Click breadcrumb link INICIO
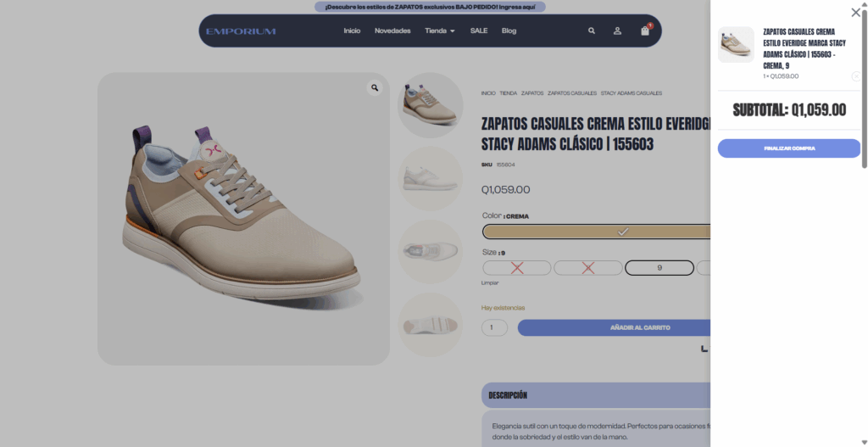Image resolution: width=868 pixels, height=447 pixels. pyautogui.click(x=488, y=93)
